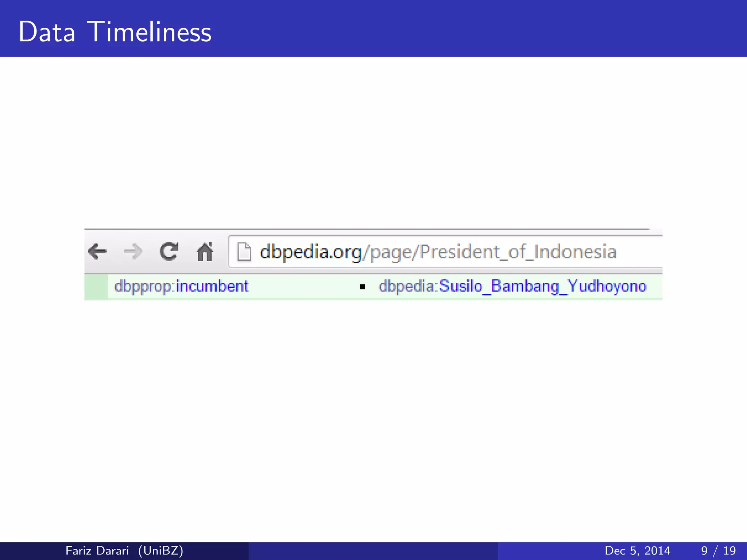The height and width of the screenshot is (560, 747).
Task: Click the President_of_Indonesia URL path
Action: coord(518,252)
